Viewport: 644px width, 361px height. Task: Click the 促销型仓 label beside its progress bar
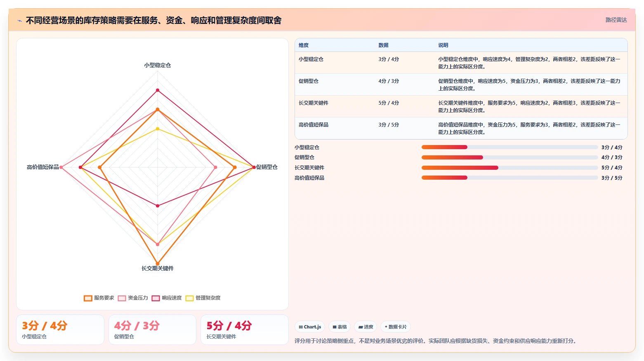pyautogui.click(x=304, y=157)
